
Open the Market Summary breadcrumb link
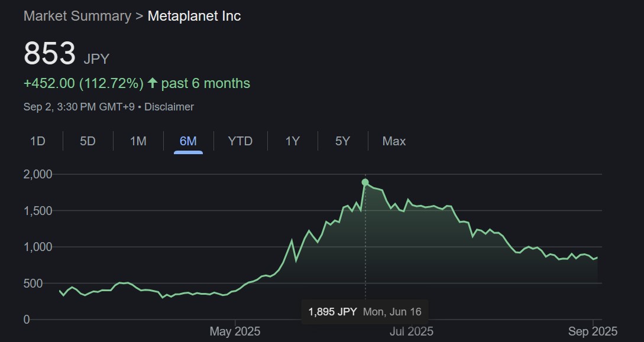77,16
